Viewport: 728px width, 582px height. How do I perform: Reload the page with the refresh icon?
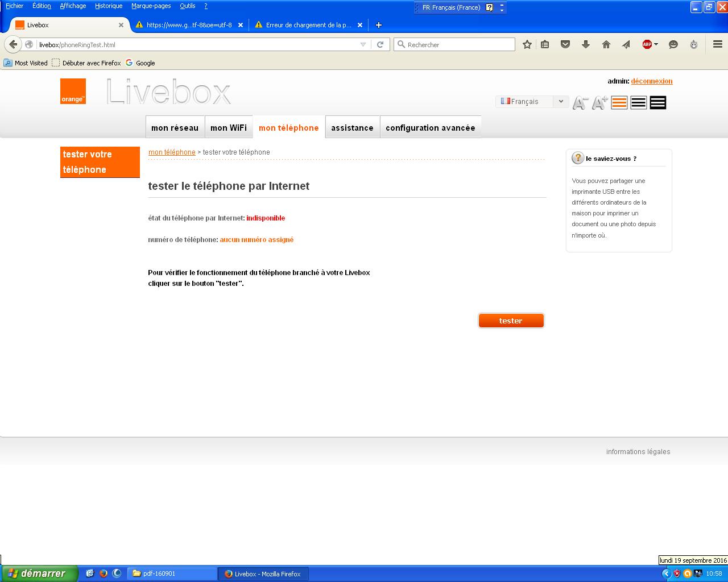380,44
